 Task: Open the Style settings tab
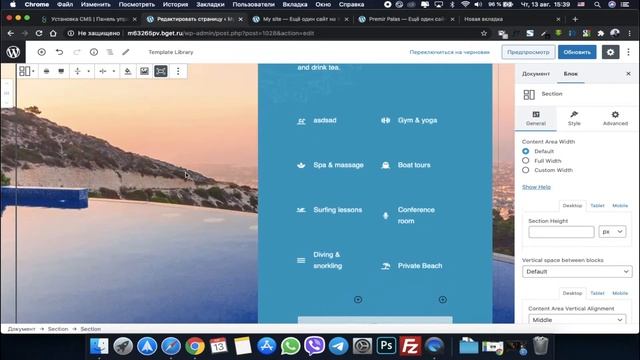[x=574, y=118]
